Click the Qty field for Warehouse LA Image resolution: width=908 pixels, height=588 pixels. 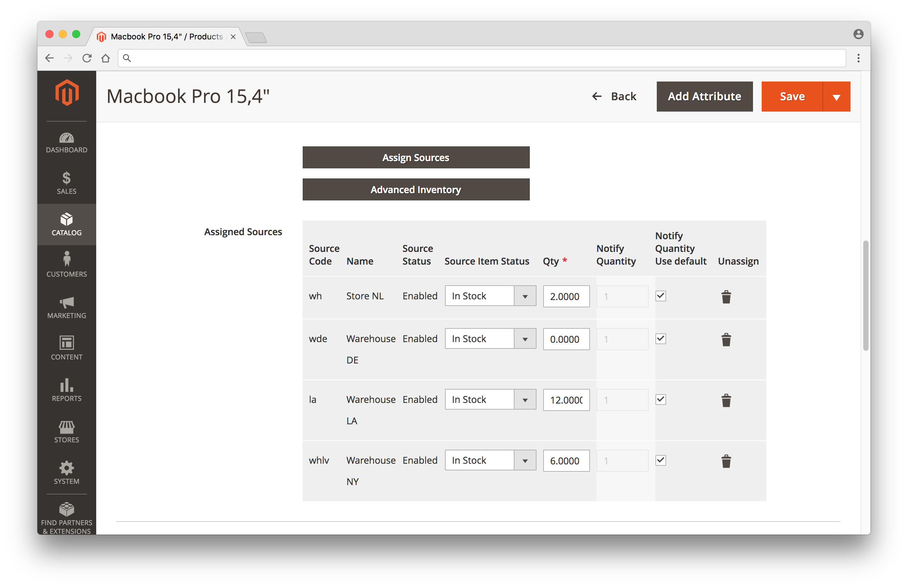[566, 400]
